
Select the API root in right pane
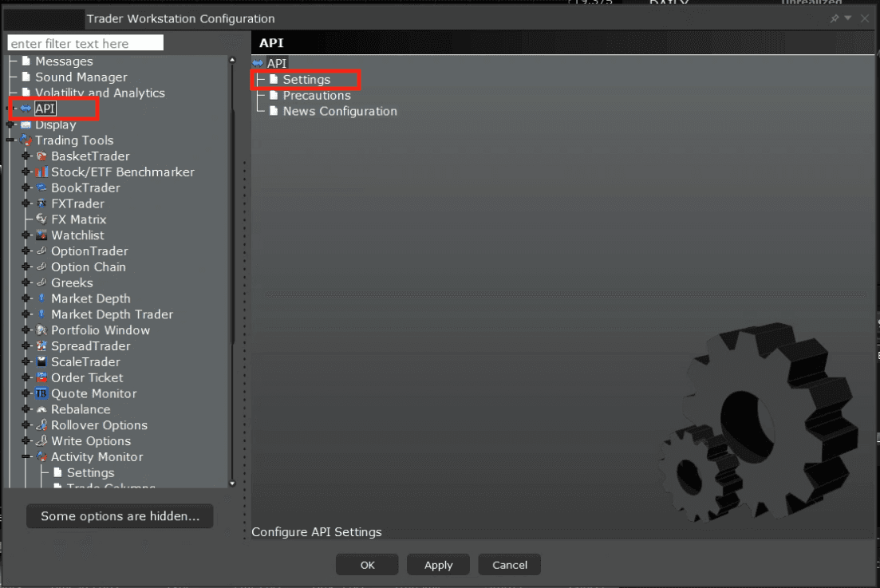click(x=276, y=63)
